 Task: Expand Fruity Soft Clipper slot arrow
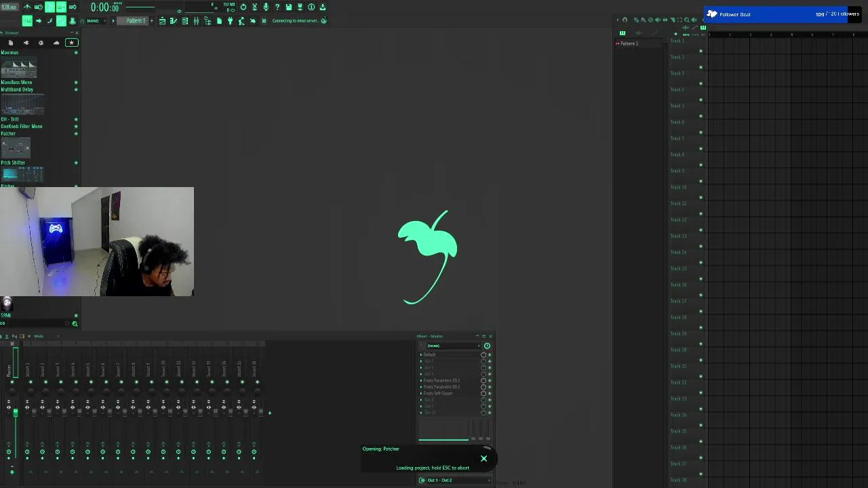(x=421, y=394)
